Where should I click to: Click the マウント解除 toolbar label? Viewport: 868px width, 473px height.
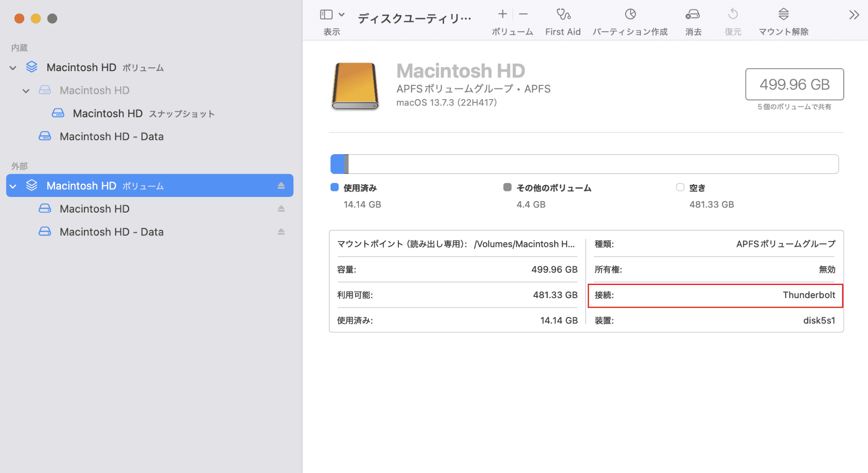pyautogui.click(x=783, y=32)
